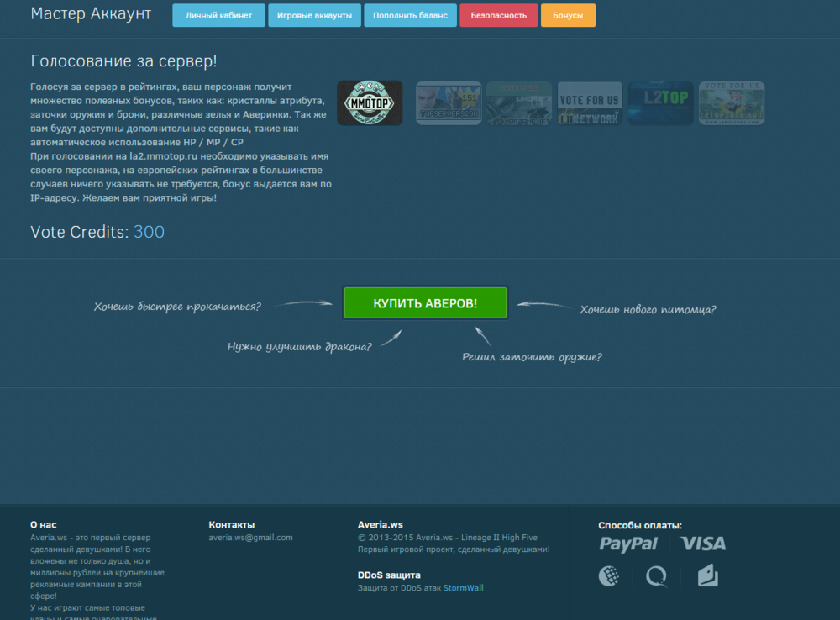840x620 pixels.
Task: Click the Мастер Аккаунт header title
Action: [x=91, y=14]
